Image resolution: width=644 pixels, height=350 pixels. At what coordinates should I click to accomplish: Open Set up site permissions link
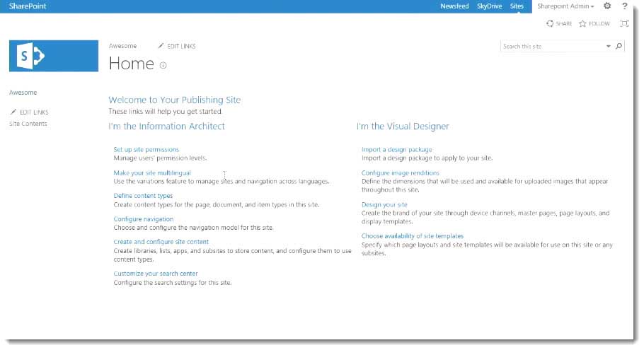pyautogui.click(x=146, y=149)
